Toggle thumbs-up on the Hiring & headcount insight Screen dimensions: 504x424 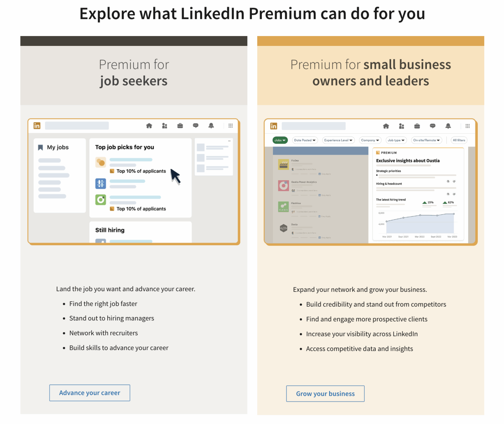point(448,181)
